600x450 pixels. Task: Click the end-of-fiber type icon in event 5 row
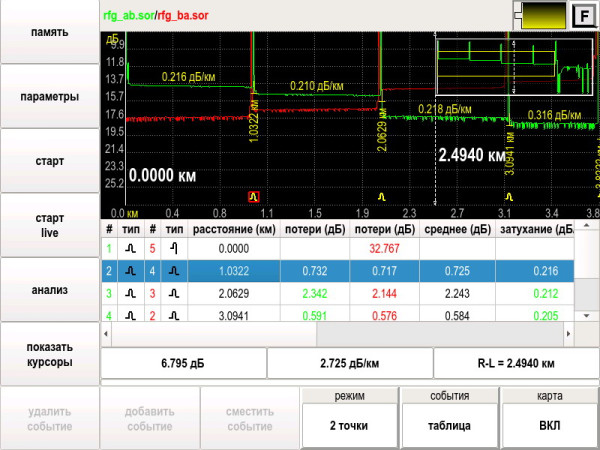(x=173, y=248)
